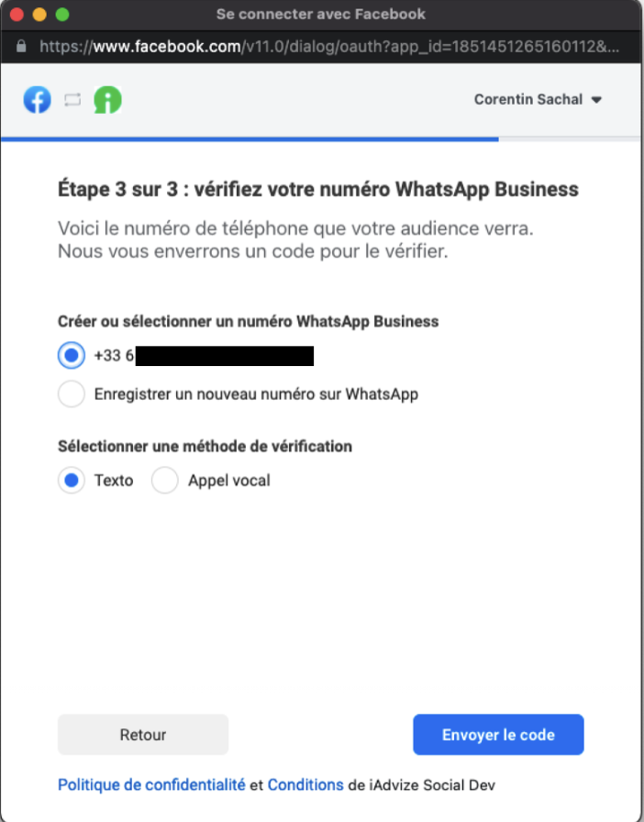Select Texto verification method
The image size is (644, 822).
[x=72, y=480]
